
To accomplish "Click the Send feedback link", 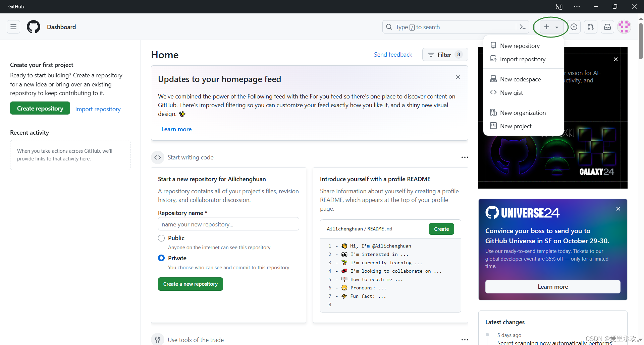I will coord(393,55).
